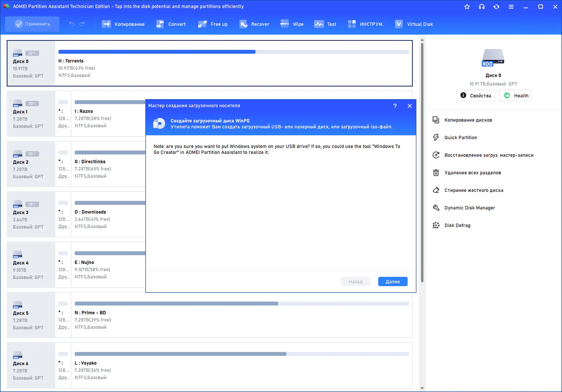Open the Convert tool in toolbar
This screenshot has width=562, height=392.
171,24
